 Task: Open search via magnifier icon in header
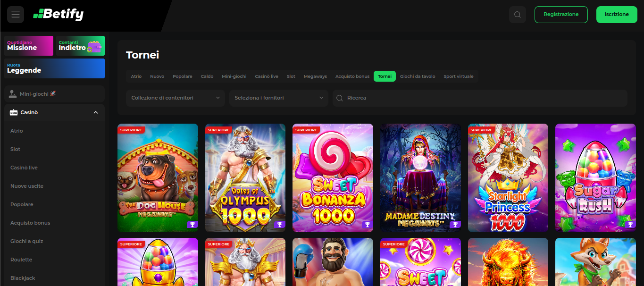(518, 15)
